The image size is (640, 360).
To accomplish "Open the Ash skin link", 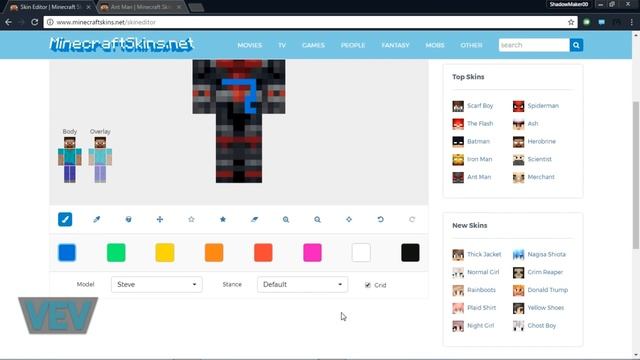I will pos(533,124).
